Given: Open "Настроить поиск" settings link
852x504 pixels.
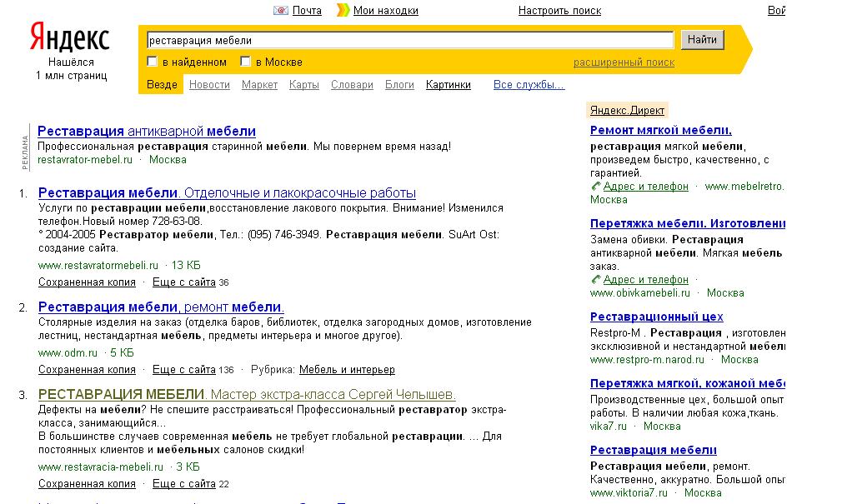Looking at the screenshot, I should pos(559,11).
